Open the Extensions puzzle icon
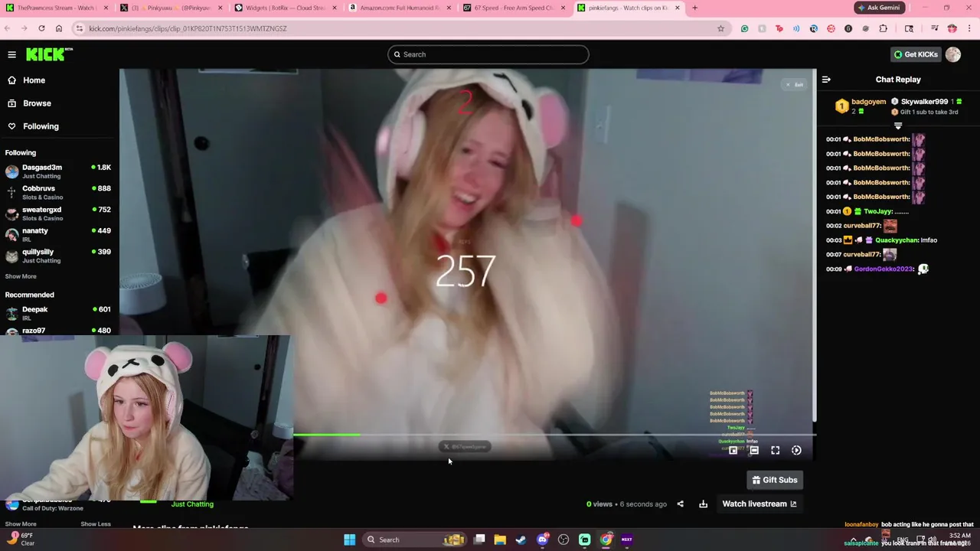 (884, 28)
